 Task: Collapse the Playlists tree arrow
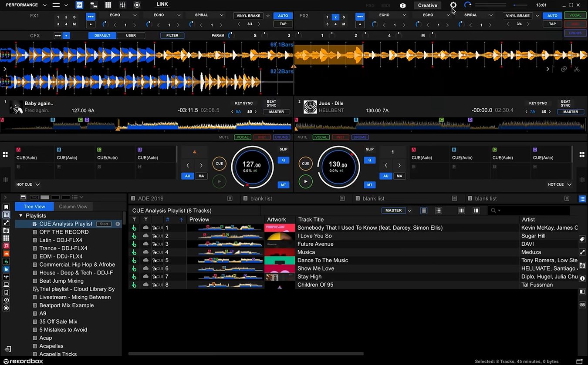tap(20, 215)
